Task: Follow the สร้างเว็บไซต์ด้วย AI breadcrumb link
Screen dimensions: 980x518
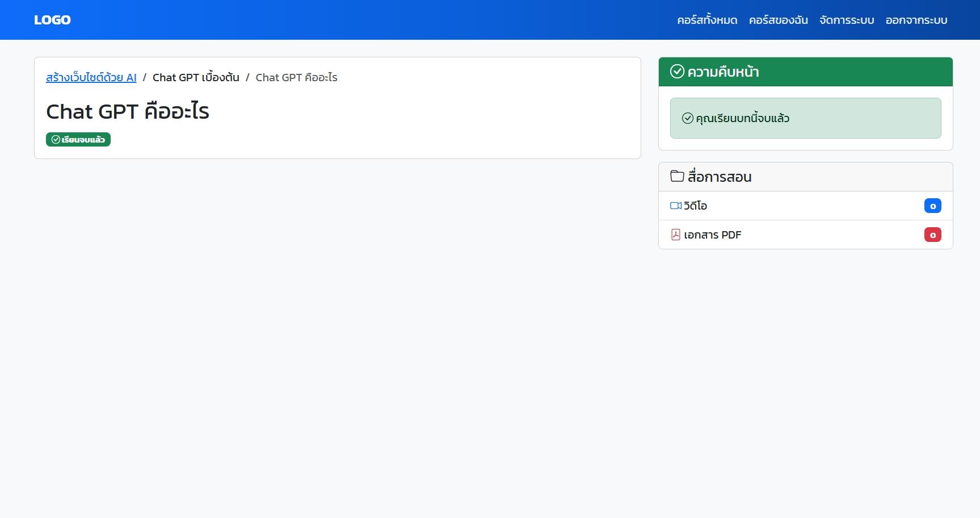Action: coord(91,77)
